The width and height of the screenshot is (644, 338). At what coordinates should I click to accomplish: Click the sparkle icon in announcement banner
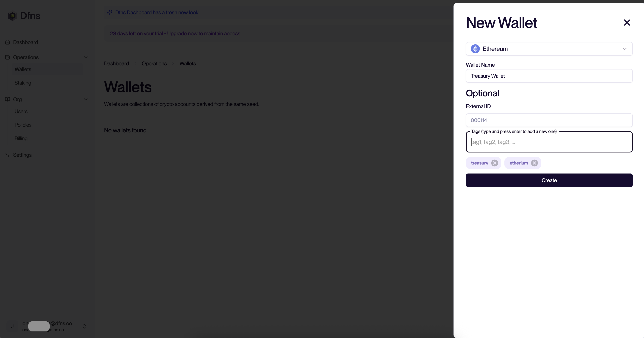pyautogui.click(x=110, y=13)
